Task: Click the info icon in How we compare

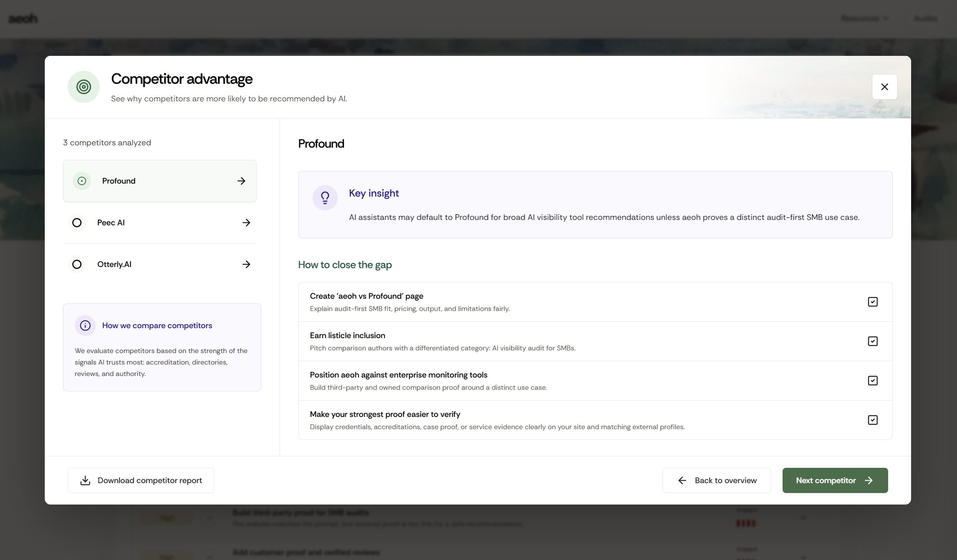Action: [85, 326]
